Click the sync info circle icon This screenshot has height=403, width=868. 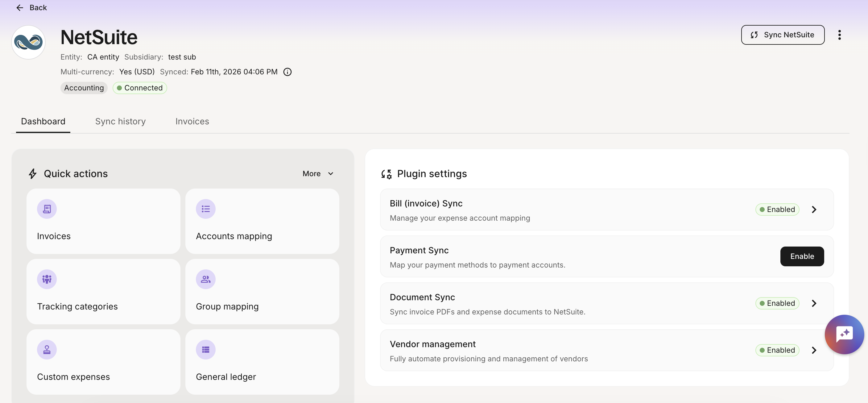tap(287, 72)
